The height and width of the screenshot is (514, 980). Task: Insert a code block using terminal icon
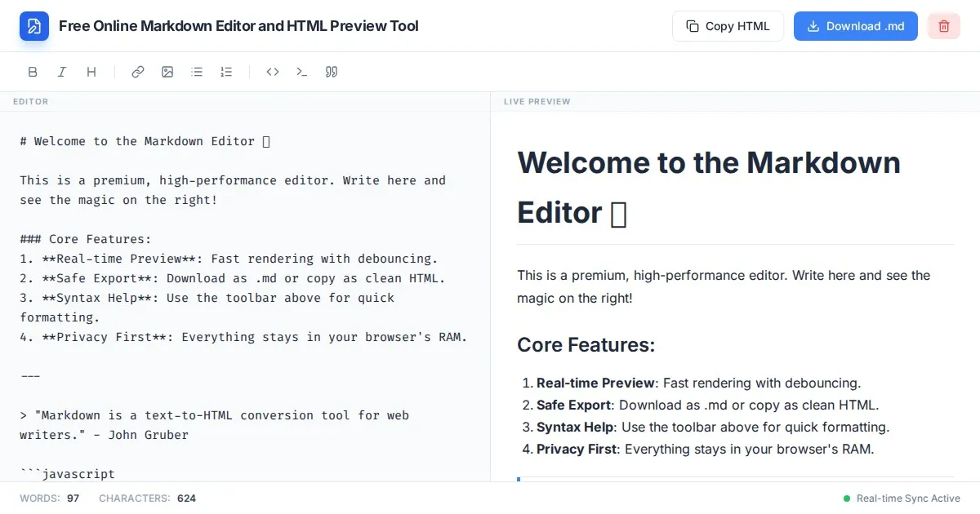click(x=302, y=72)
